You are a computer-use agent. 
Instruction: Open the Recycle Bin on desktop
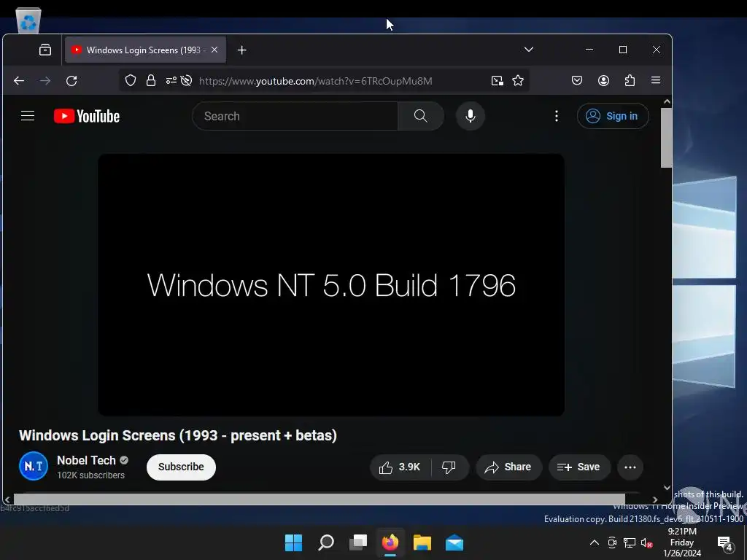coord(28,20)
